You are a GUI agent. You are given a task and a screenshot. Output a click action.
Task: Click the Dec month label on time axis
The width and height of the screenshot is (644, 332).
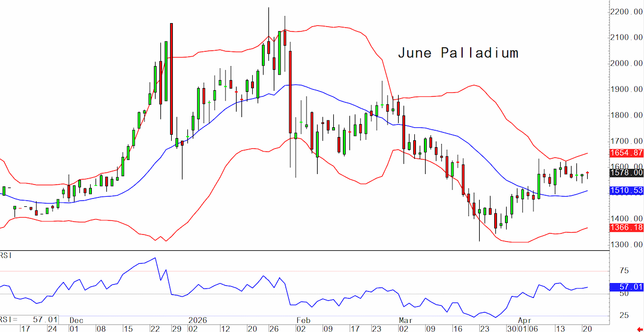pyautogui.click(x=76, y=320)
